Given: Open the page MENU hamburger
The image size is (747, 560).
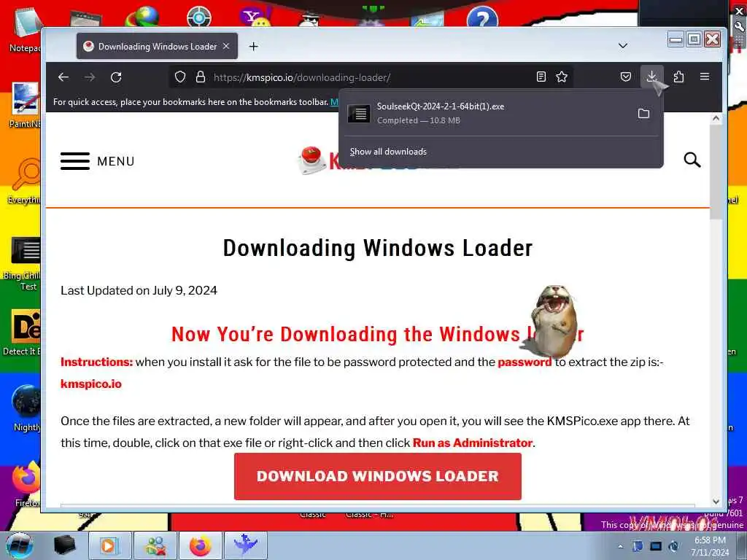Looking at the screenshot, I should [97, 161].
